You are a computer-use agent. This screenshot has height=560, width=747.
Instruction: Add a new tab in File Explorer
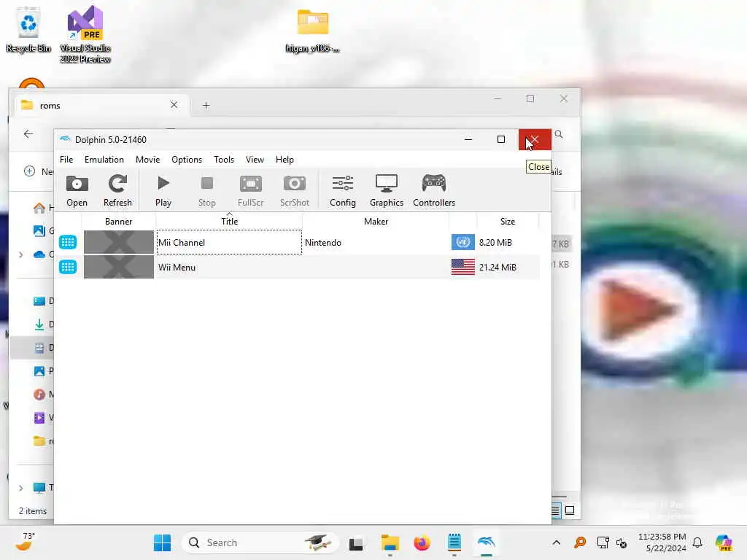[206, 105]
